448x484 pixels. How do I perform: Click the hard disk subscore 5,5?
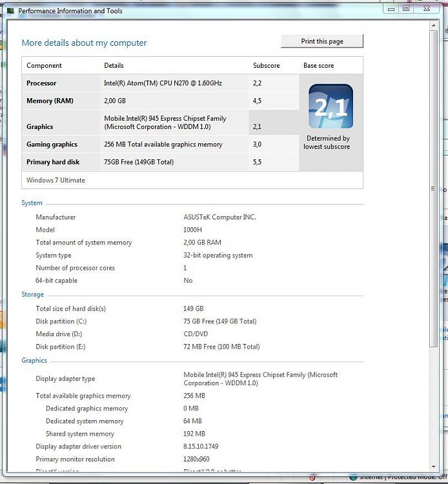(257, 162)
